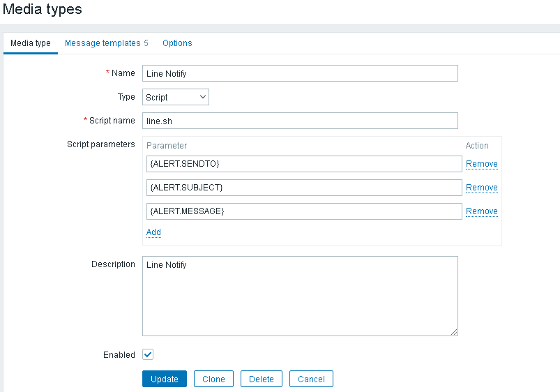Delete the Line Notify media type

coord(262,379)
